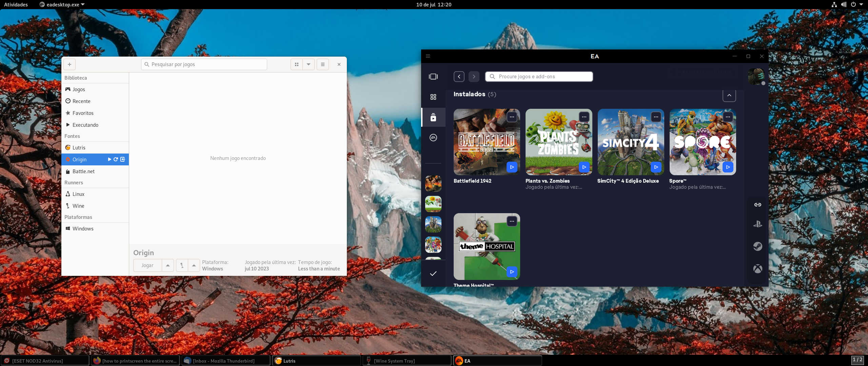Viewport: 868px width, 366px height.
Task: Select Executando in the Lutris sidebar
Action: click(95, 125)
